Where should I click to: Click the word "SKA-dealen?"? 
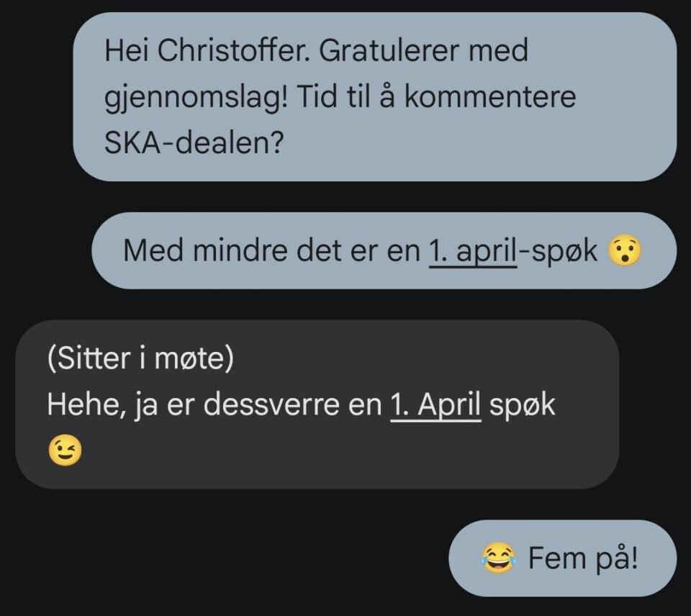point(194,142)
